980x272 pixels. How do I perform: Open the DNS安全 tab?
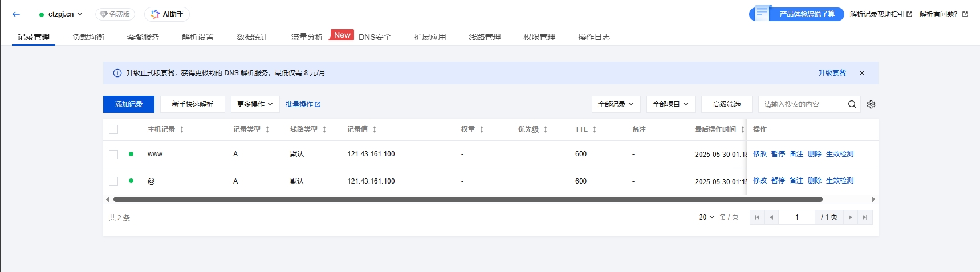coord(375,37)
